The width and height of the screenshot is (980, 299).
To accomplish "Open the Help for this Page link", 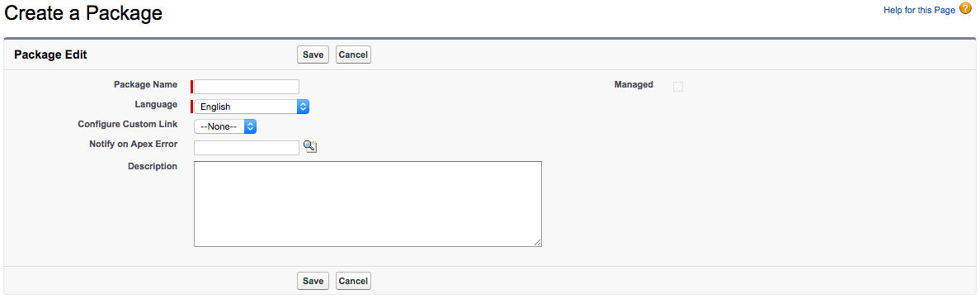I will (920, 10).
